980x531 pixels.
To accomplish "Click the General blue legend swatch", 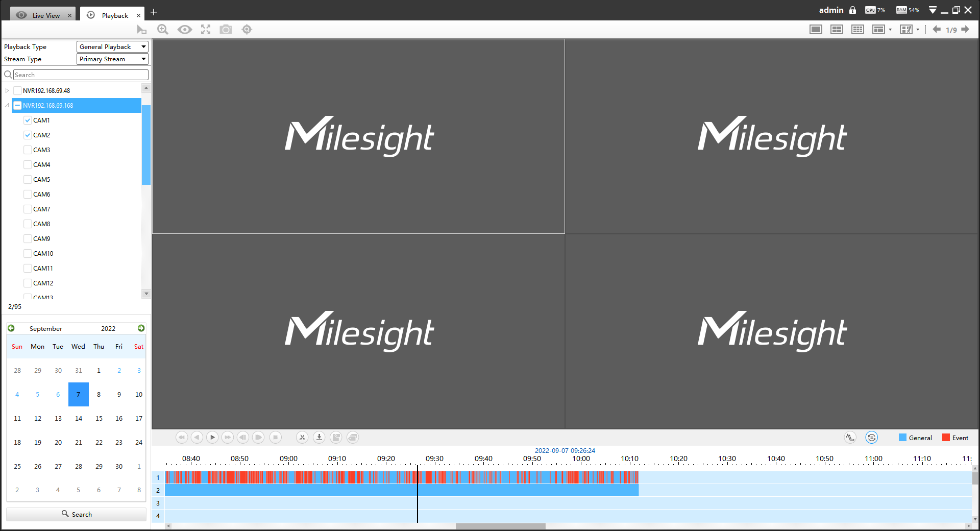I will coord(902,438).
